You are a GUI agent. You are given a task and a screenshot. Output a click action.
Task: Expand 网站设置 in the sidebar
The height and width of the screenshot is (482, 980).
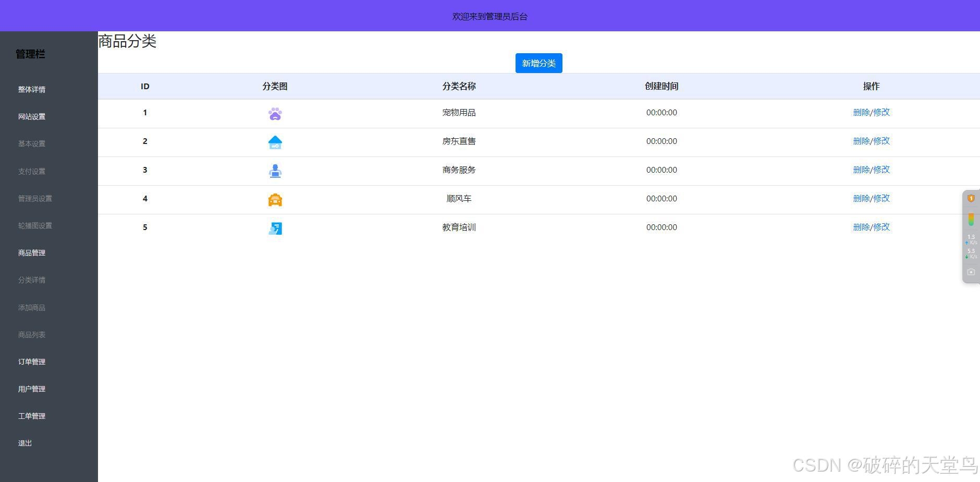[x=32, y=116]
